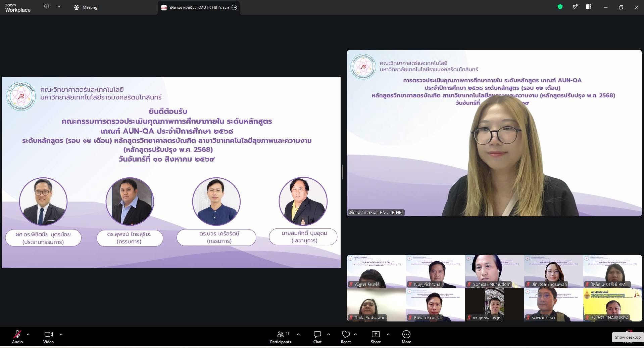Minimize the Zoom meeting window

[606, 7]
